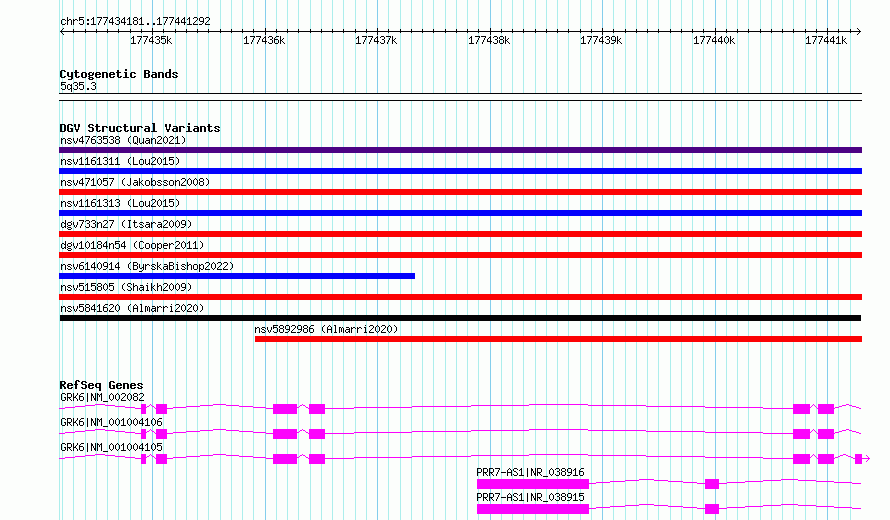The image size is (890, 520).
Task: Open dgv10184n54 (Cooper2011) variant label
Action: [132, 245]
